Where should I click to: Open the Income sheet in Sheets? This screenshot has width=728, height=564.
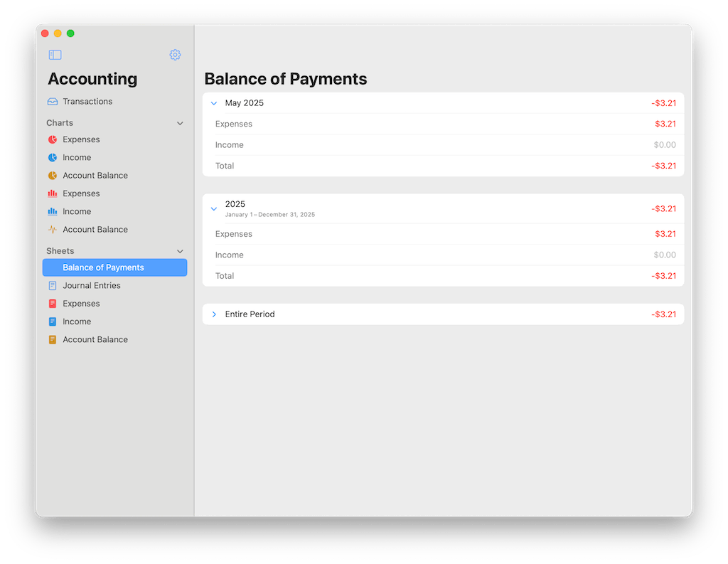pyautogui.click(x=77, y=321)
